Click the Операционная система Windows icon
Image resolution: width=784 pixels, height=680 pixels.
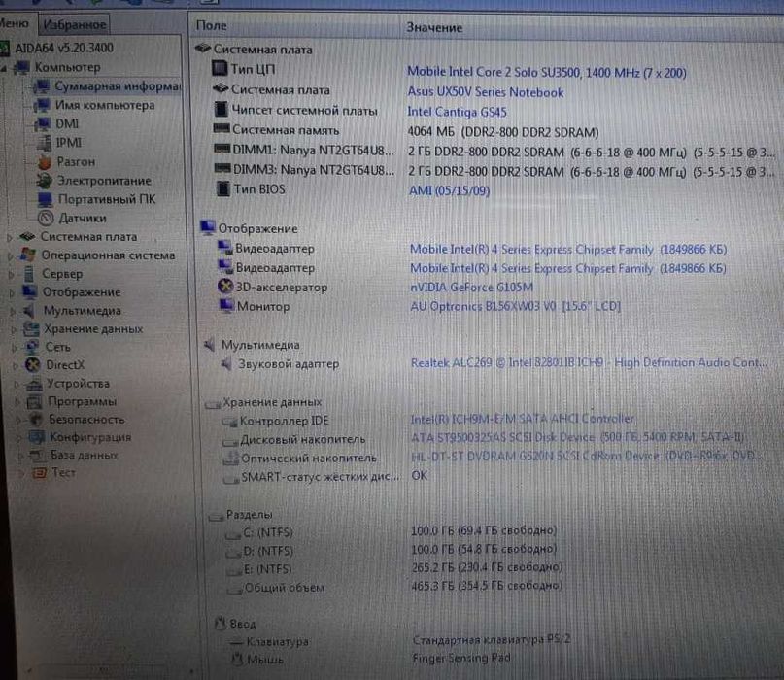click(x=27, y=255)
